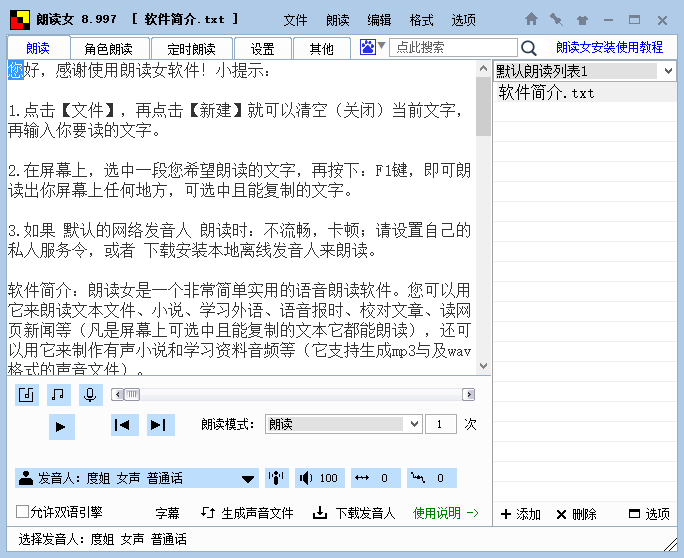Skip to next item button

click(161, 424)
